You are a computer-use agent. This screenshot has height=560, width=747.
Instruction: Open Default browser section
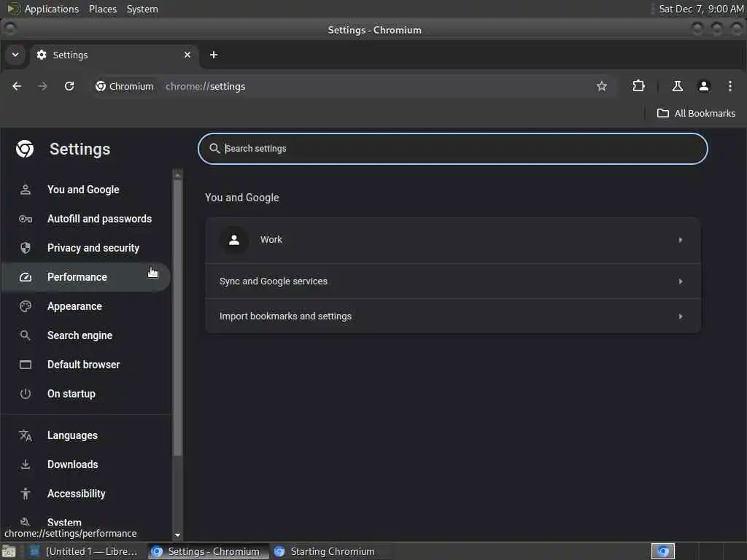click(86, 365)
